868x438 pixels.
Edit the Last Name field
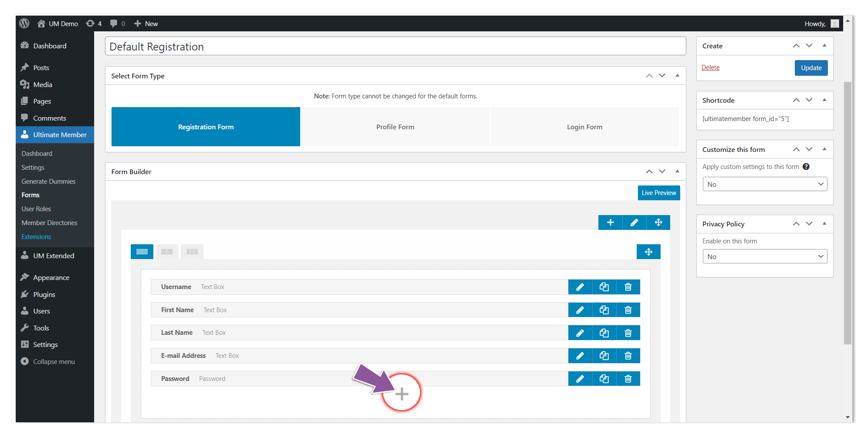[580, 333]
